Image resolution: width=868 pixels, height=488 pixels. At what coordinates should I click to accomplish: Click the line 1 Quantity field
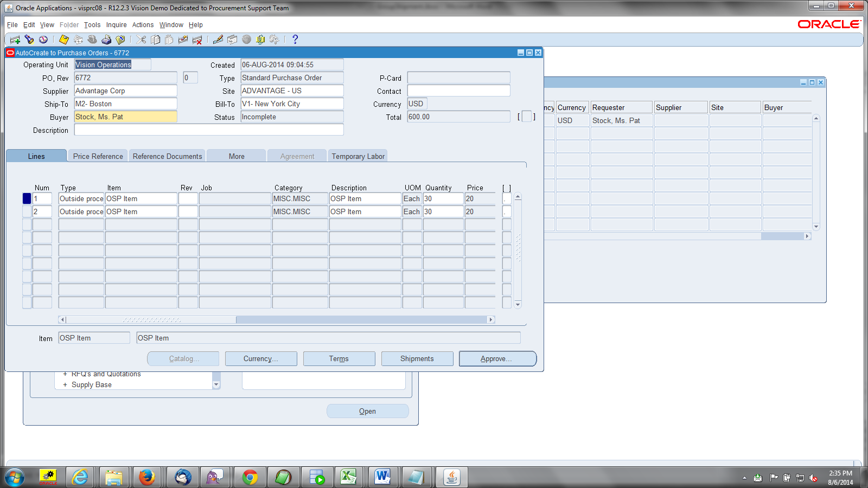(x=443, y=198)
